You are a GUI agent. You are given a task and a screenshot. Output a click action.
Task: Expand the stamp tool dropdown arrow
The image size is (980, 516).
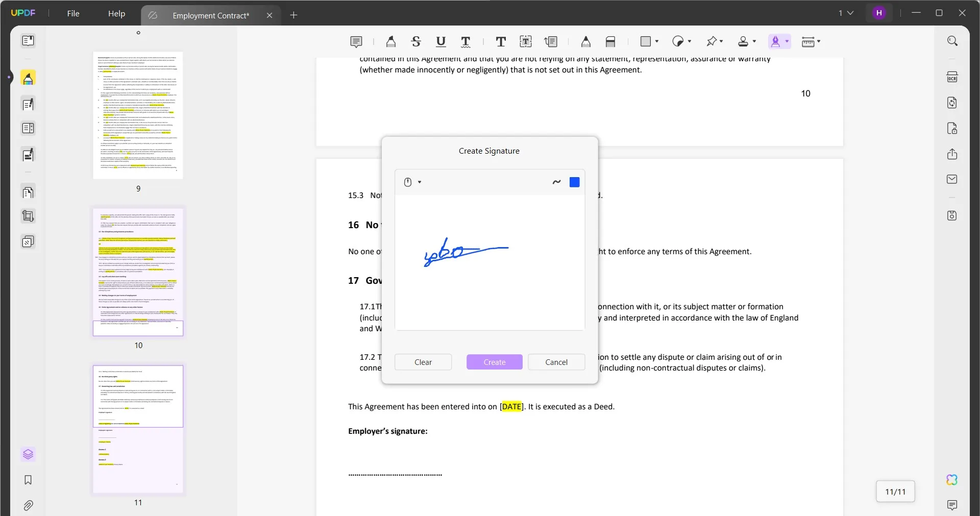754,41
